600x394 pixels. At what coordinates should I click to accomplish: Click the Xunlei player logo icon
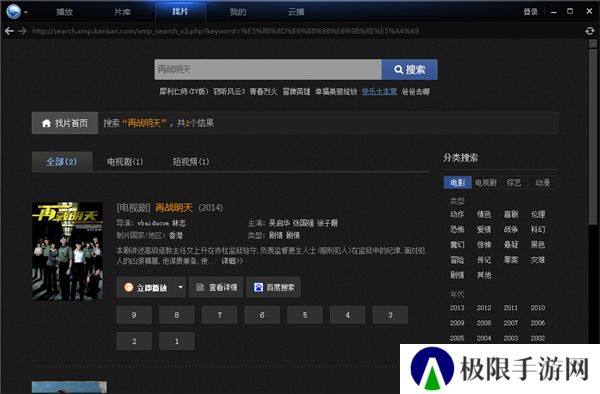click(x=13, y=11)
